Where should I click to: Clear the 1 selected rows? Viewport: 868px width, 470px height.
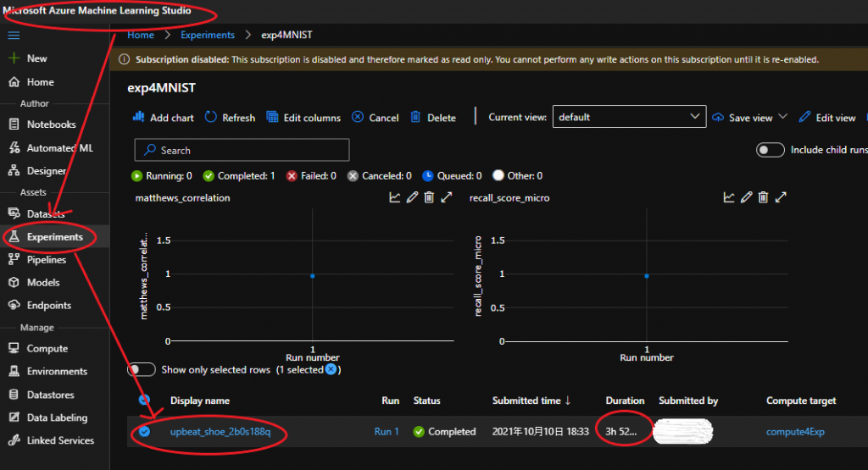point(331,369)
